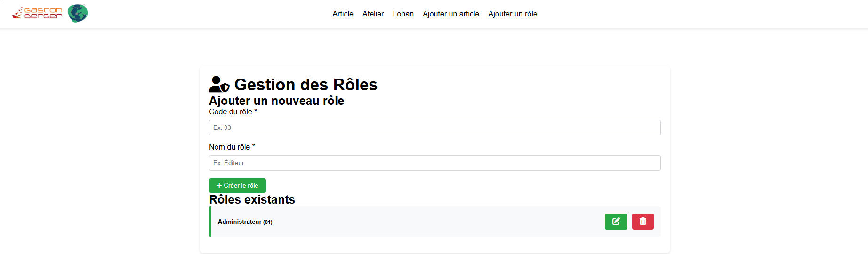
Task: Click the Rôles existants heading
Action: 252,200
